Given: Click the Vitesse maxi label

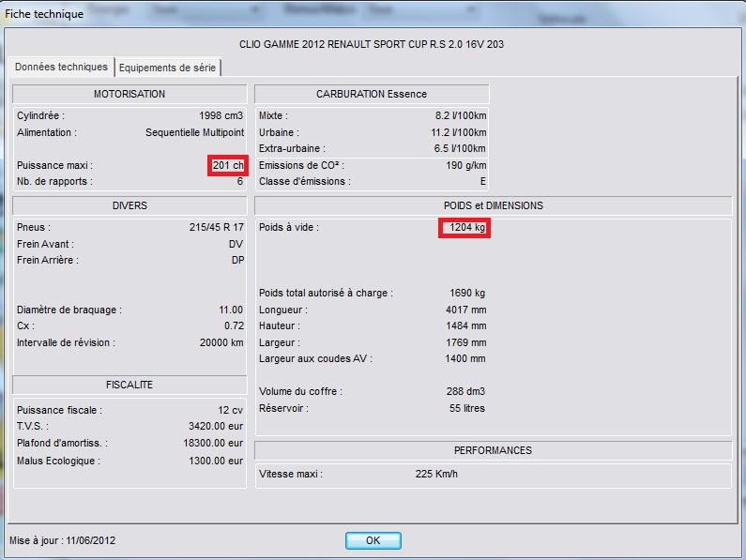Looking at the screenshot, I should (291, 474).
